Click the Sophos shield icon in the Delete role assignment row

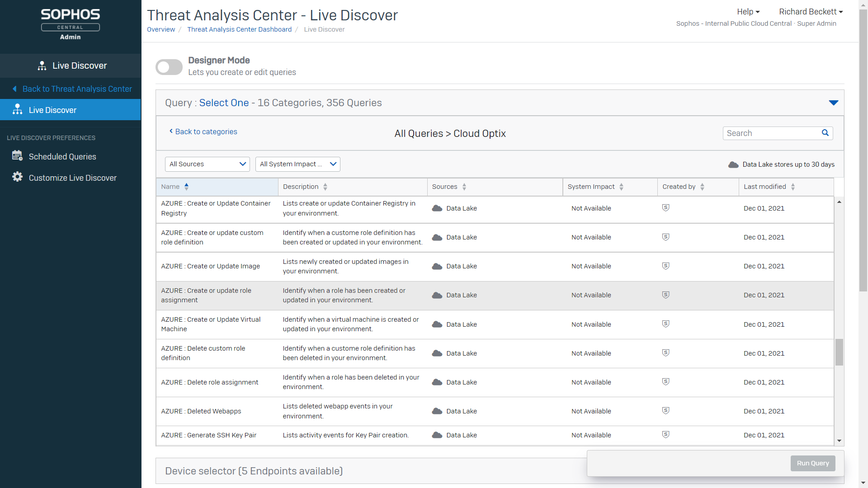click(x=665, y=381)
